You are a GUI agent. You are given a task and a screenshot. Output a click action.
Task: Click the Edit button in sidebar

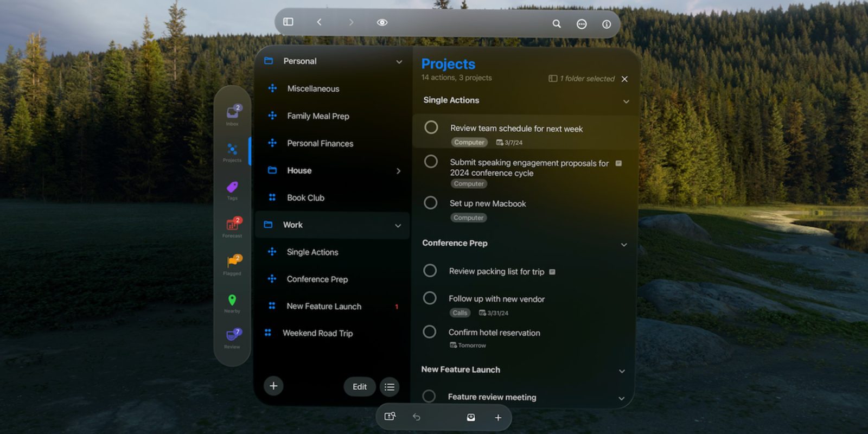point(360,387)
